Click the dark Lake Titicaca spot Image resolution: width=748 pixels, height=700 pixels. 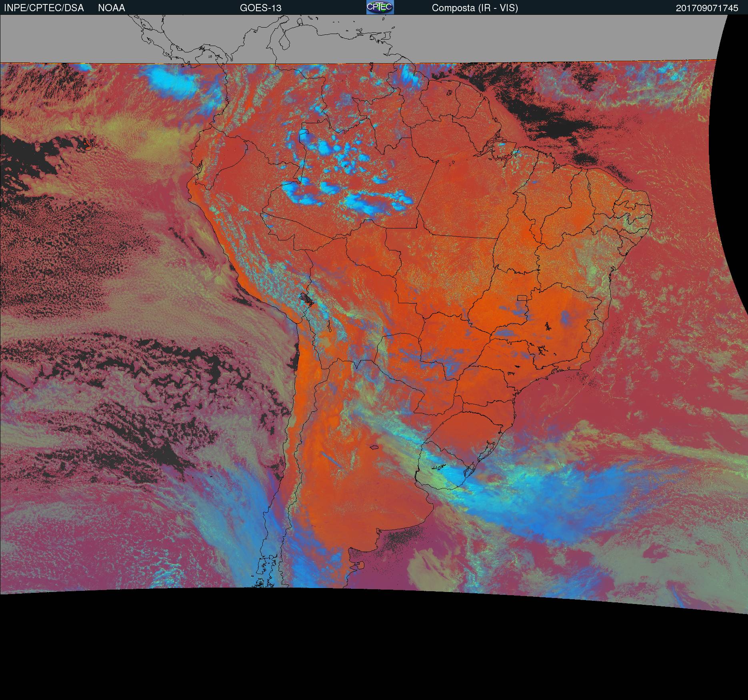[308, 299]
